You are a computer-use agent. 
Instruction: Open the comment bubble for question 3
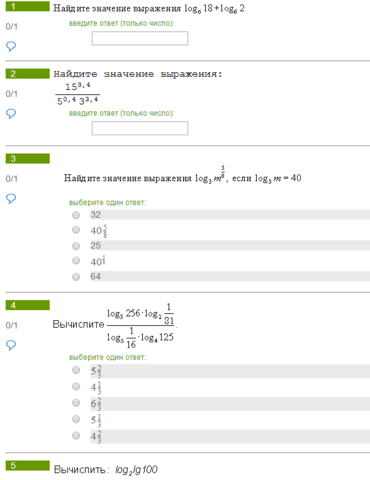(11, 199)
